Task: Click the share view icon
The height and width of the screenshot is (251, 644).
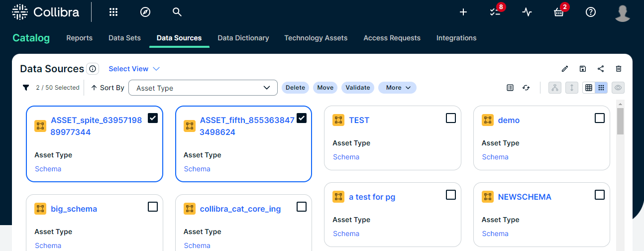Action: 601,69
